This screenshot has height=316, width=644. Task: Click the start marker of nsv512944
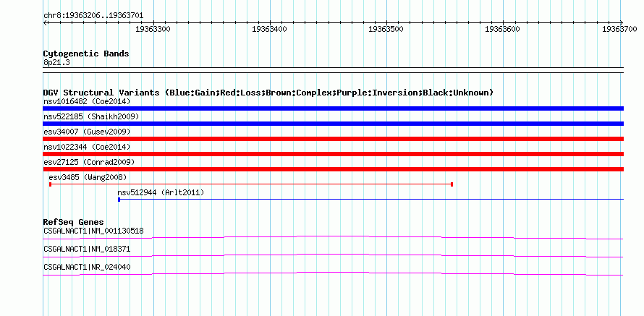(x=119, y=200)
